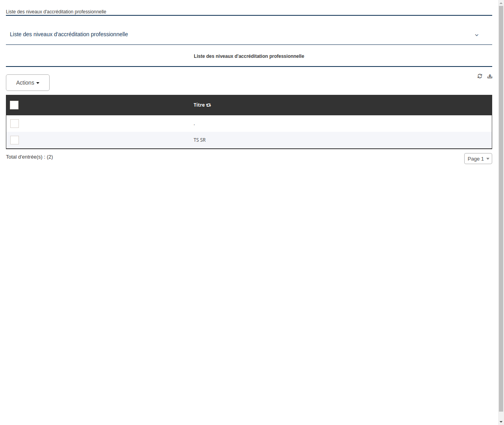
Task: Click the reload icon above the table
Action: (x=480, y=76)
